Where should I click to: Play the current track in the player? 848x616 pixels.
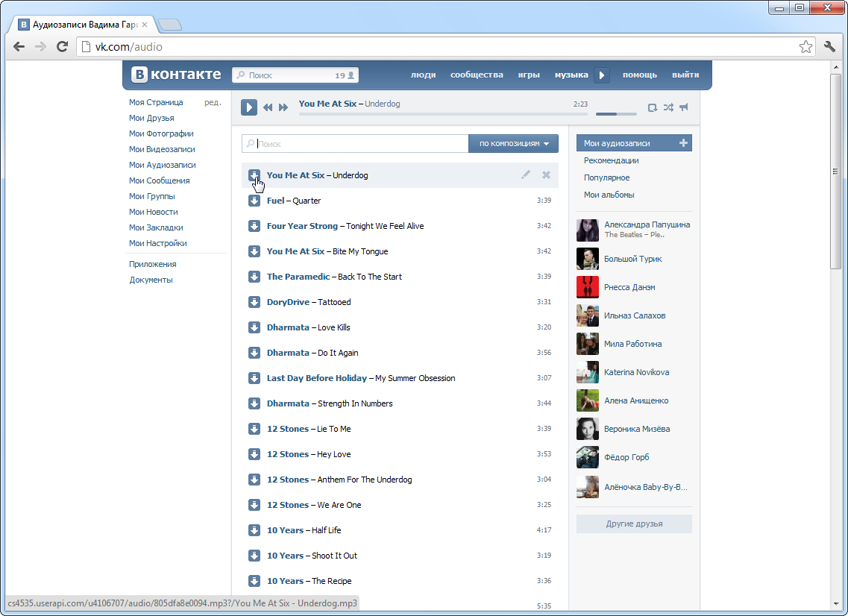point(249,107)
